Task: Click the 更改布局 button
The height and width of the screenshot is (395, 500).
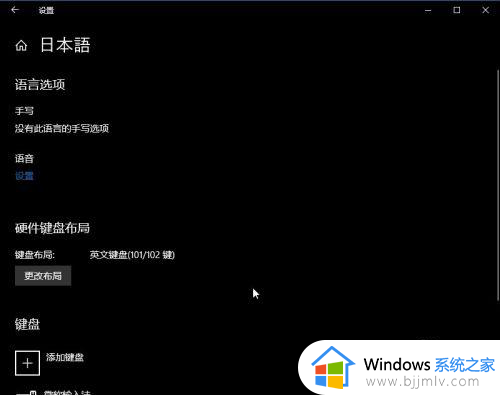Action: (x=43, y=276)
